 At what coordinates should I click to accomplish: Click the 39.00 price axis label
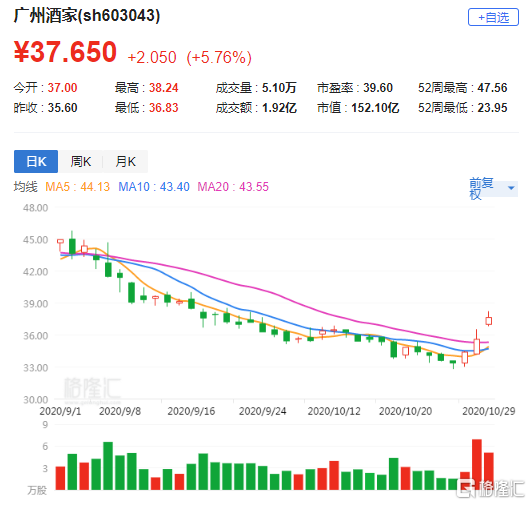[x=36, y=304]
